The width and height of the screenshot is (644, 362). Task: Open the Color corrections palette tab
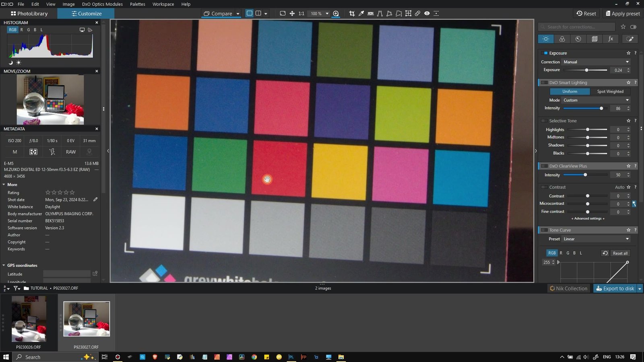pyautogui.click(x=562, y=39)
